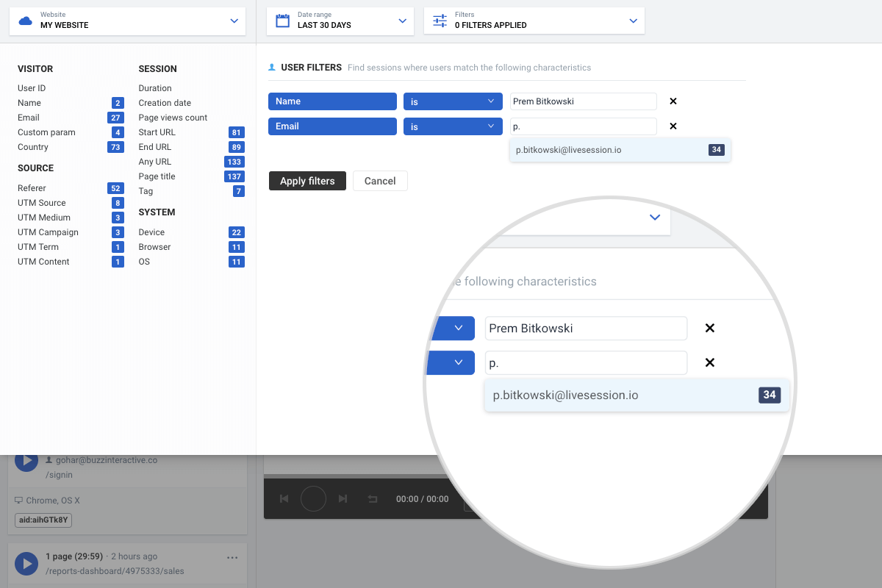
Task: Skip to the previous recording in the player
Action: [x=284, y=499]
